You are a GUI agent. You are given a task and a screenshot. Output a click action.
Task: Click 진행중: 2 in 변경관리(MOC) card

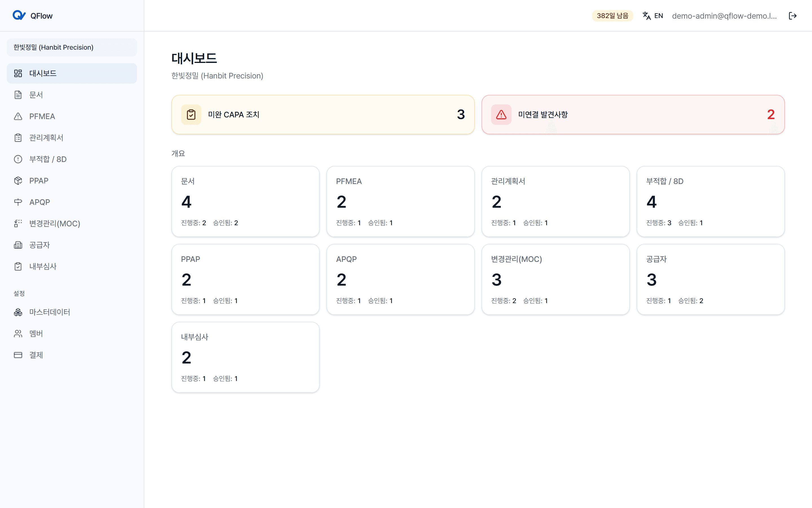coord(504,301)
